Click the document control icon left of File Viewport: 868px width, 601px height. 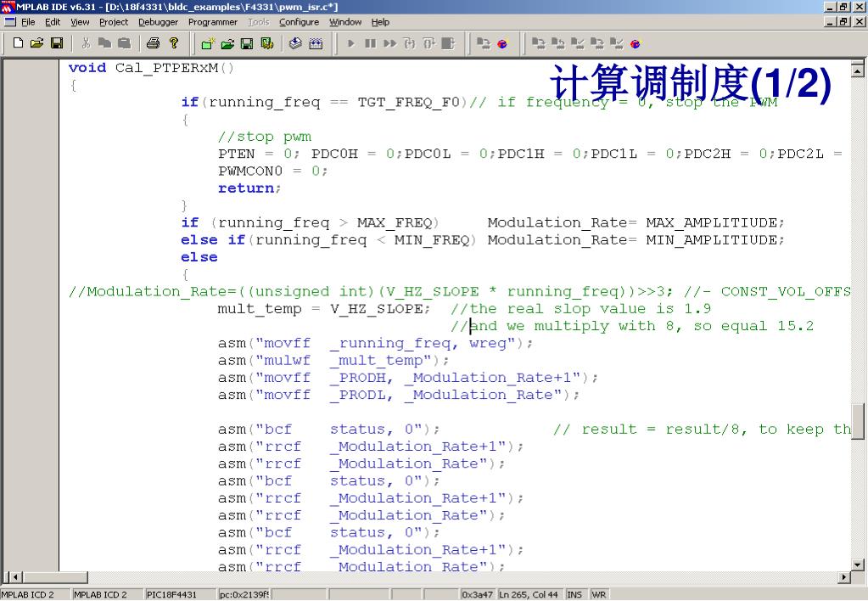9,22
